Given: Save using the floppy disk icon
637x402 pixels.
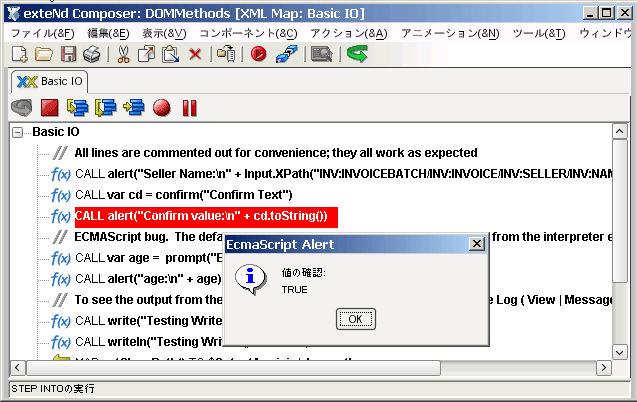Looking at the screenshot, I should 68,54.
